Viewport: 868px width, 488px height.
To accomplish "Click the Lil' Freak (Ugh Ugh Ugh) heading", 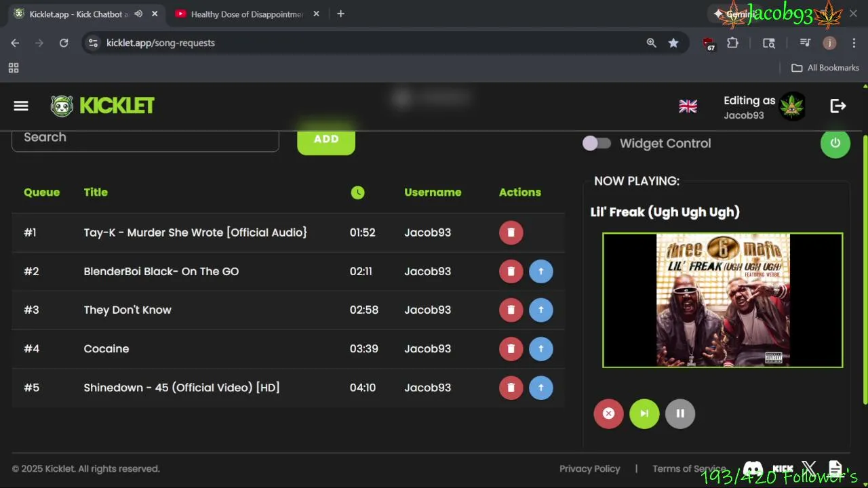I will 665,212.
